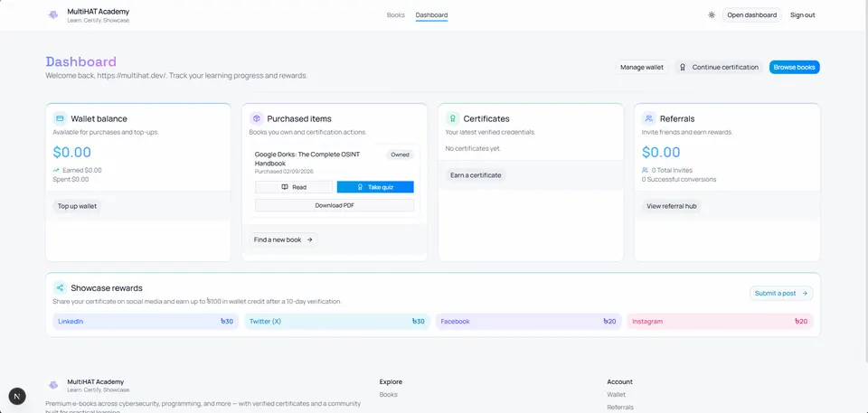Click the arrow icon in Submit a post

805,294
